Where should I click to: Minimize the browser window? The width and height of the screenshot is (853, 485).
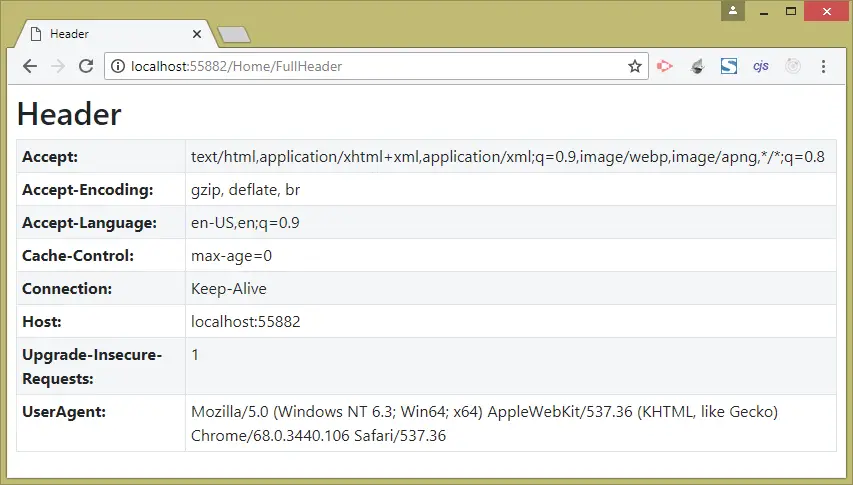pyautogui.click(x=764, y=11)
